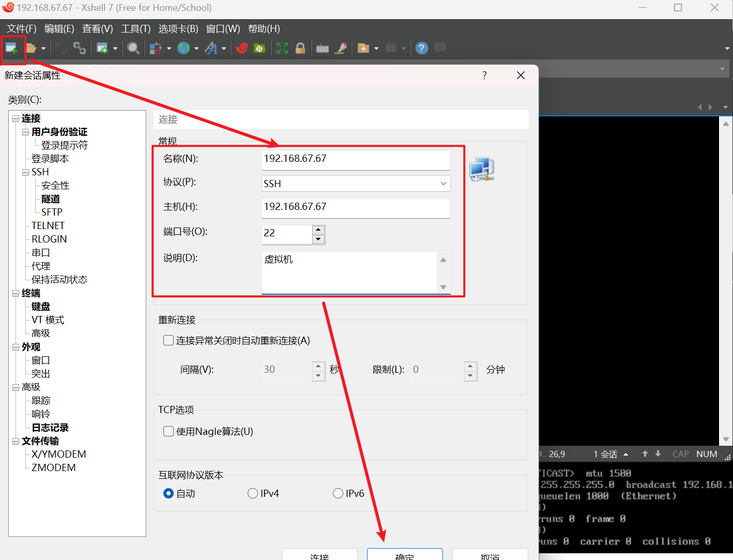The image size is (733, 560).
Task: Open the session Properties gear icon
Action: [x=102, y=48]
